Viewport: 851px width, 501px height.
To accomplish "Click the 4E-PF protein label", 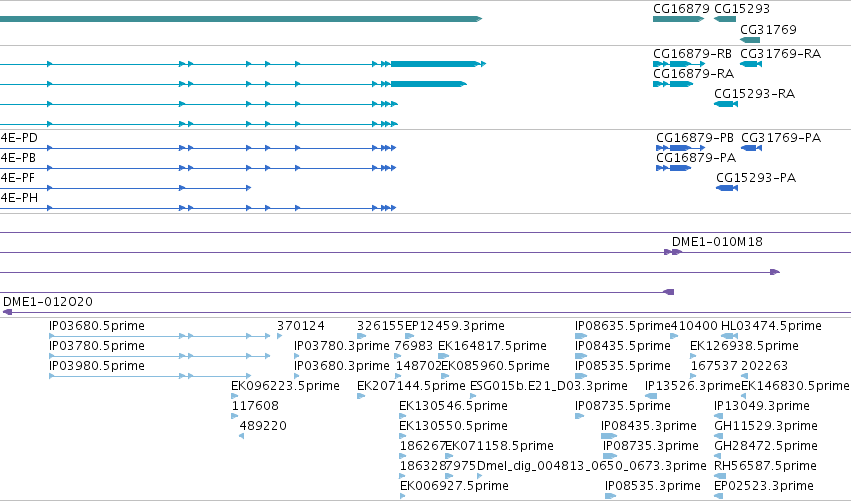I will point(17,178).
